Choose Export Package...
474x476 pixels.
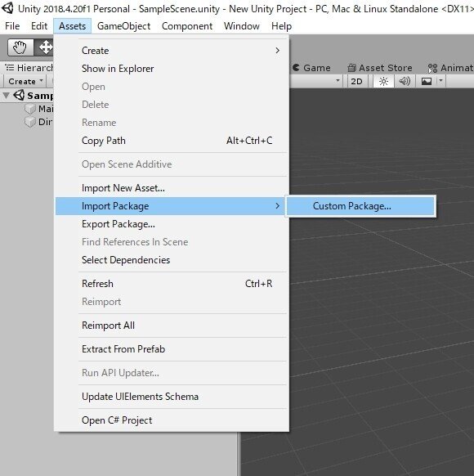click(171, 224)
